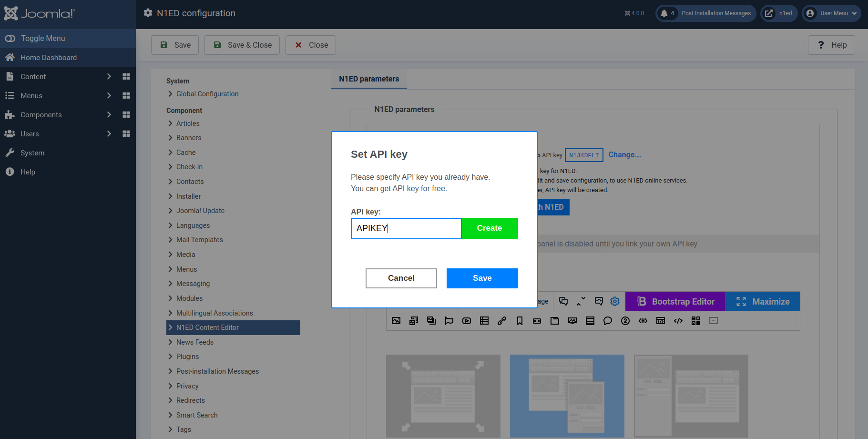Open Articles component configuration
The width and height of the screenshot is (868, 439).
[188, 123]
